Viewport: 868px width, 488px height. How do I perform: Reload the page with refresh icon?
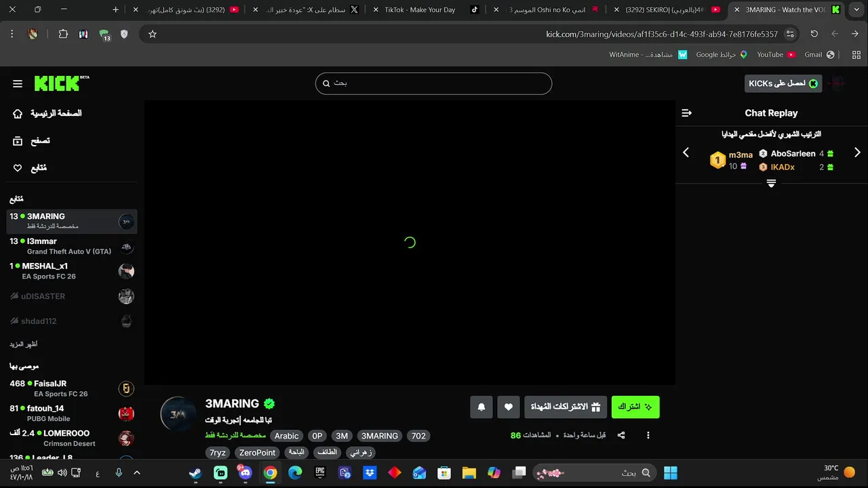click(x=814, y=34)
